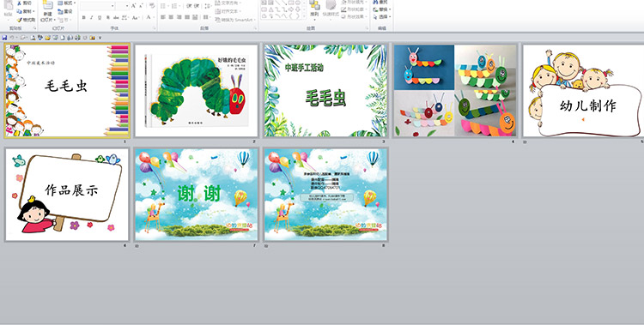Click the Convert to SmartArt button
Image resolution: width=644 pixels, height=325 pixels.
(x=235, y=20)
